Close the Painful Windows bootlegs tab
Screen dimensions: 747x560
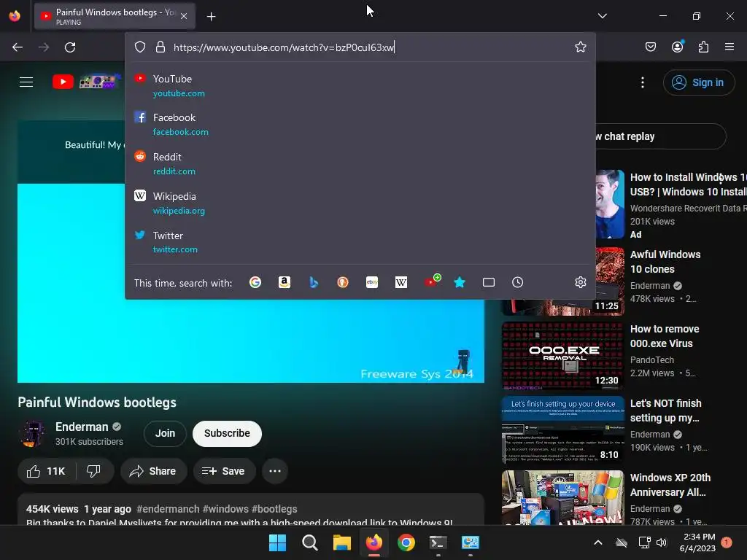click(x=184, y=16)
